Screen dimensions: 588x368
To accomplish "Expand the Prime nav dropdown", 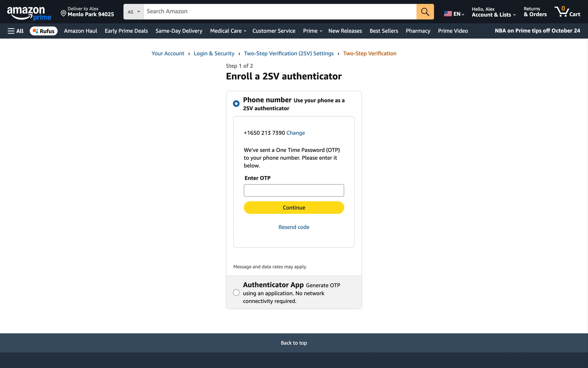I will (313, 31).
